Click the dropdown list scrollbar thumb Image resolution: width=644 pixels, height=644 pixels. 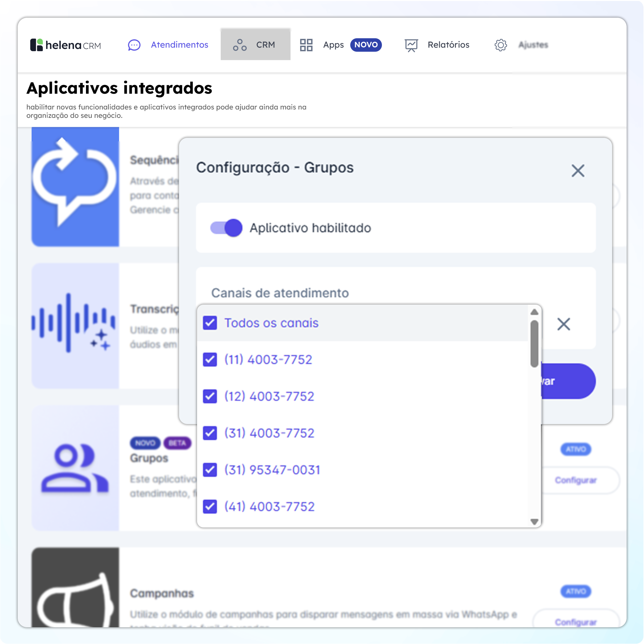coord(534,343)
